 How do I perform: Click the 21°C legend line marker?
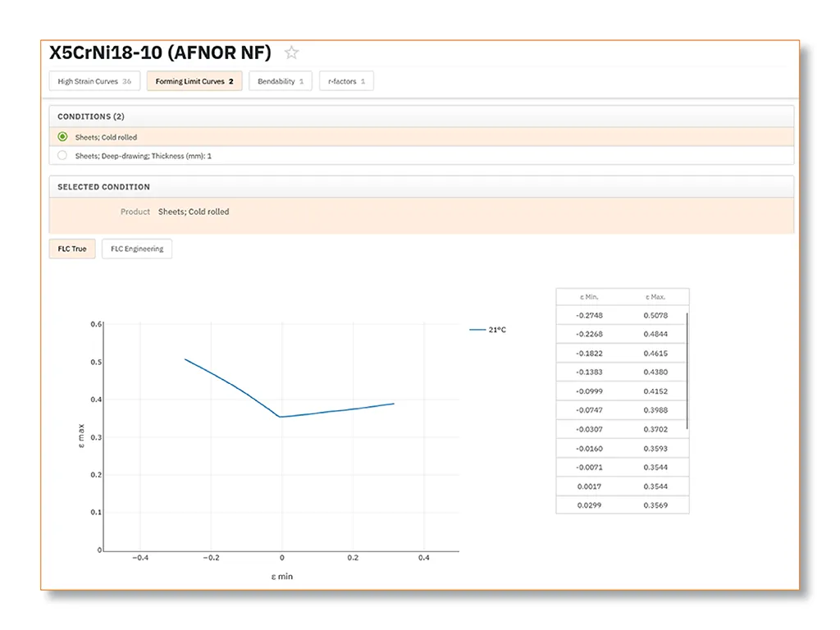click(477, 328)
